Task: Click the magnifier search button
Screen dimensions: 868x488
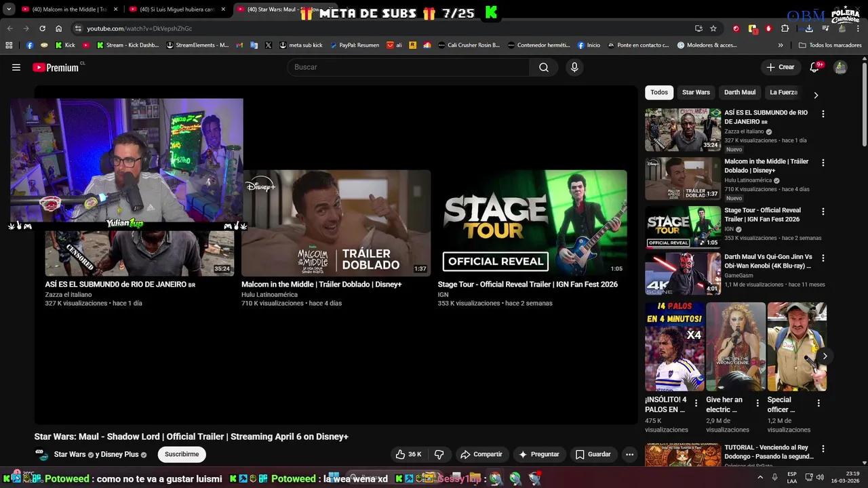Action: (x=544, y=67)
